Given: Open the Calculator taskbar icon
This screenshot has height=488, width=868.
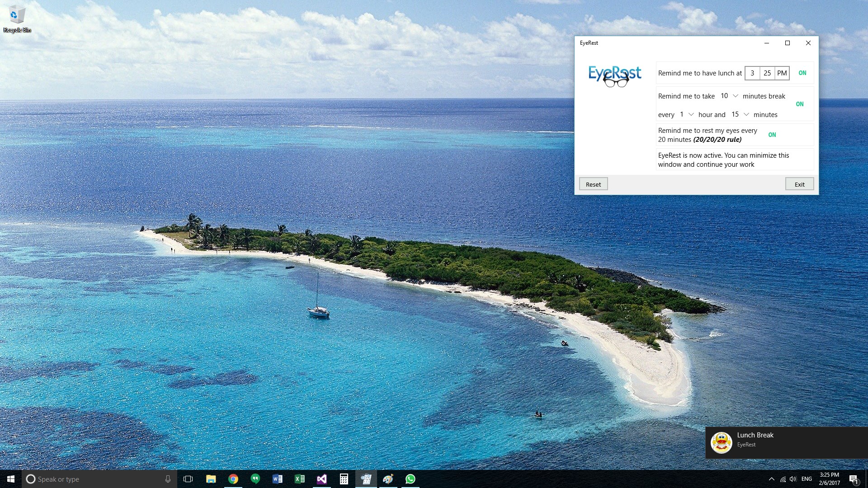Looking at the screenshot, I should 344,479.
